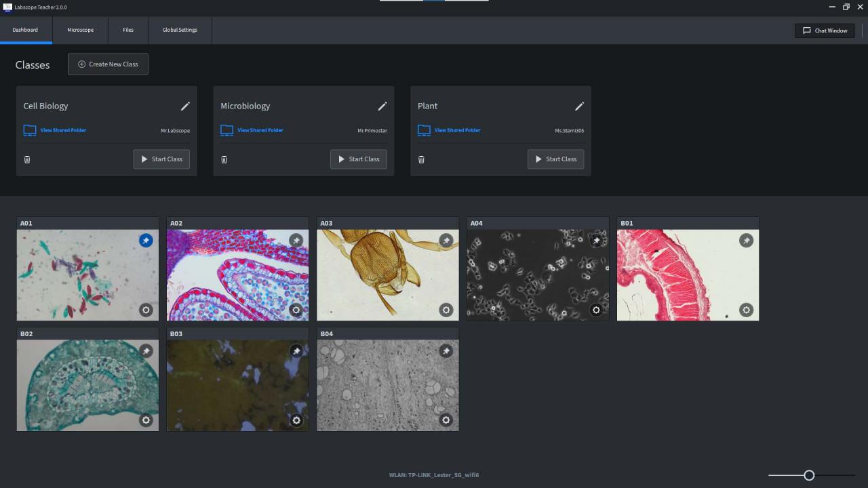Click the delete trash icon for Cell Biology
This screenshot has width=868, height=488.
(x=27, y=159)
